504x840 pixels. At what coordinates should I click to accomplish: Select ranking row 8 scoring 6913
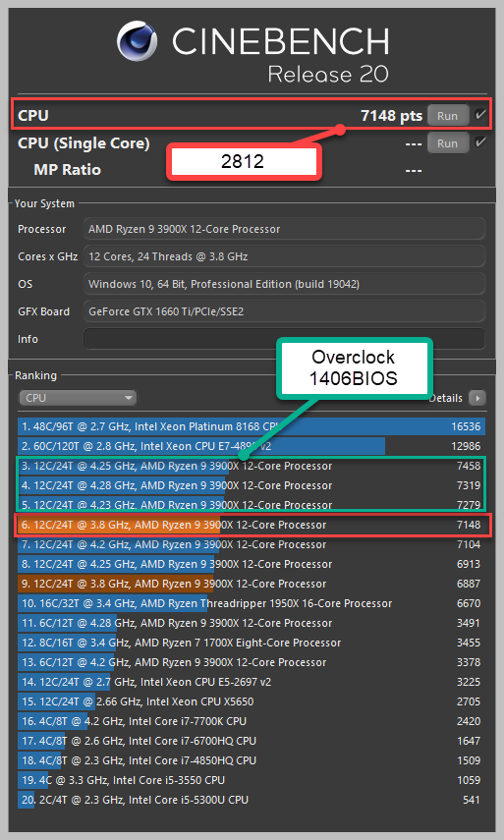pyautogui.click(x=252, y=564)
